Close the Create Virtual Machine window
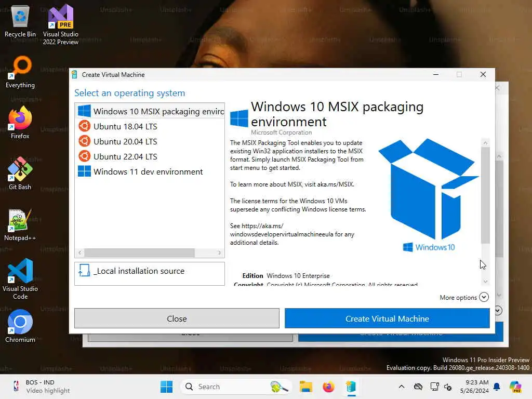 click(x=483, y=74)
